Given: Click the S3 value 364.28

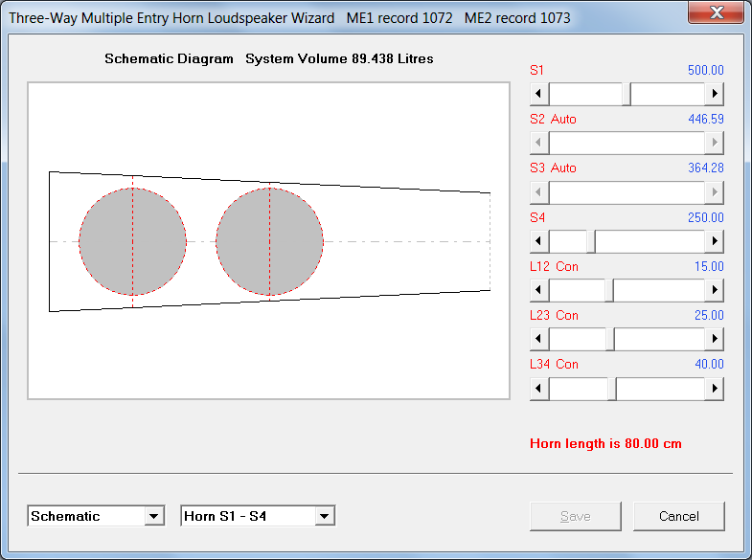Looking at the screenshot, I should 705,168.
